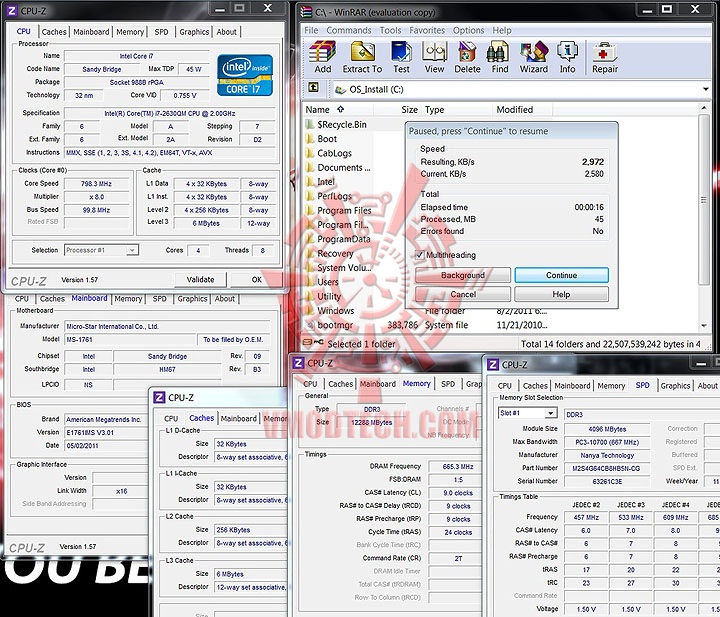Switch to Graphics tab in top CPU-Z window
720x617 pixels.
point(194,32)
